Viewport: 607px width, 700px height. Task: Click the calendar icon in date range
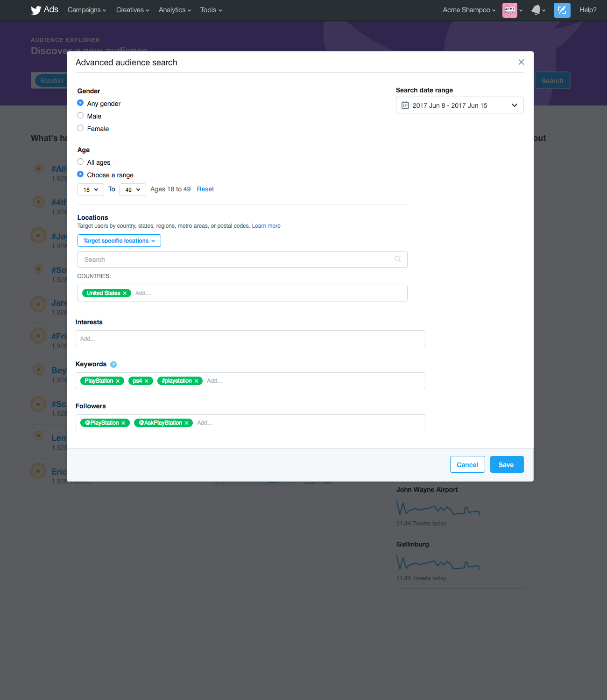tap(405, 105)
